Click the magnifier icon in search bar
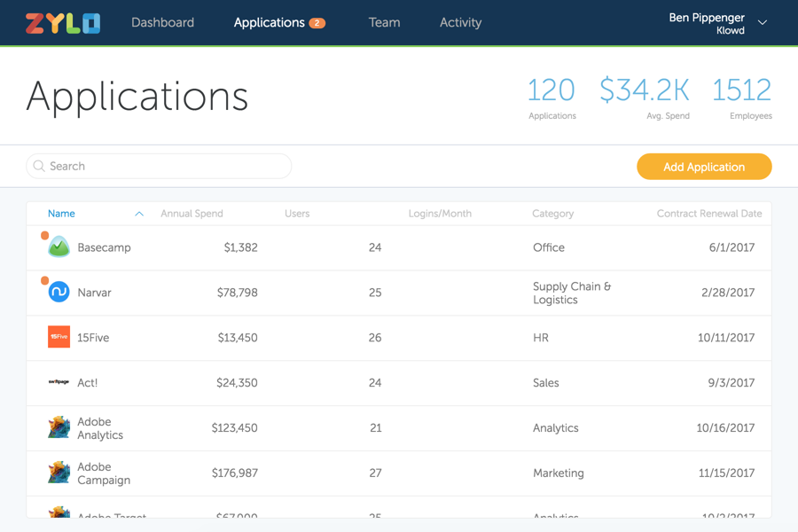The image size is (798, 532). tap(39, 166)
